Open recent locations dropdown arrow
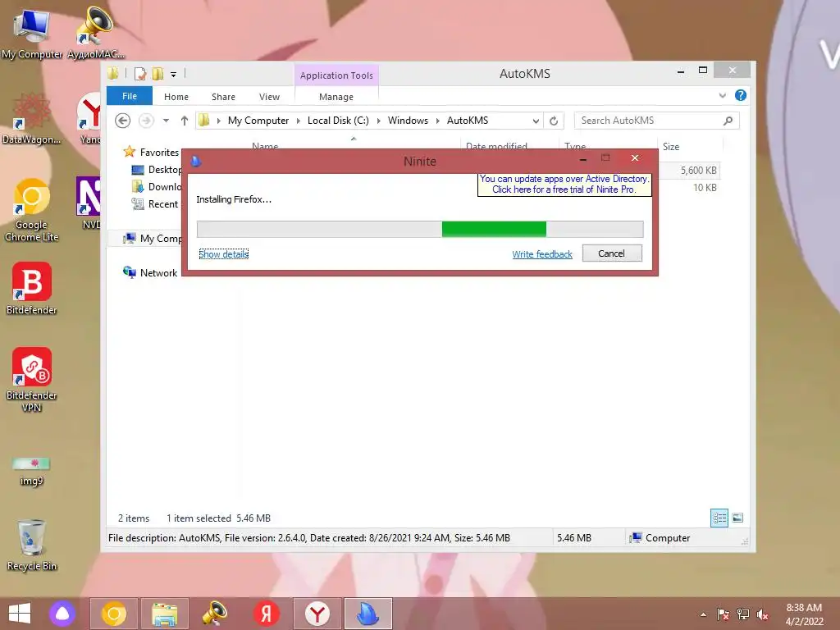 pyautogui.click(x=166, y=121)
